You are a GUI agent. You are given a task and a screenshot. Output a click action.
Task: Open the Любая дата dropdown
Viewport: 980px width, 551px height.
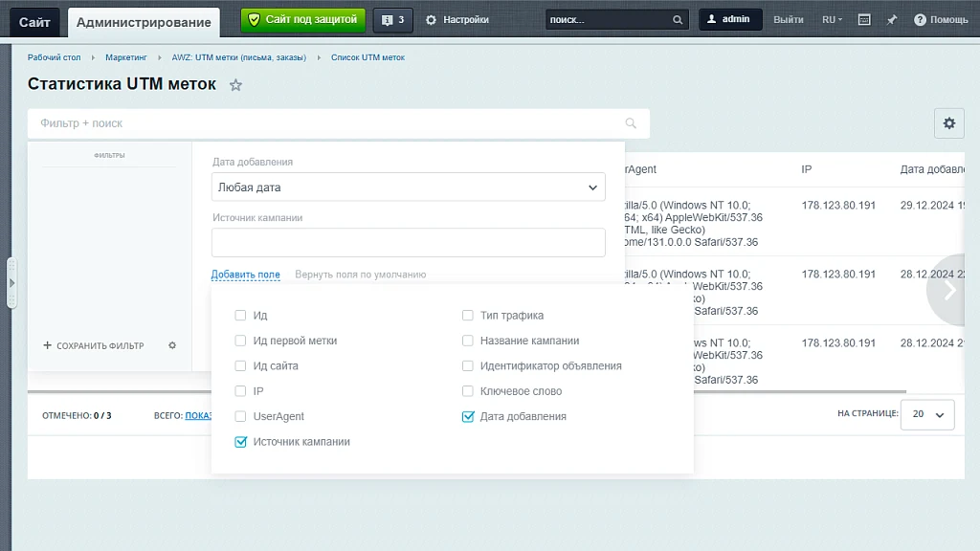click(x=408, y=187)
